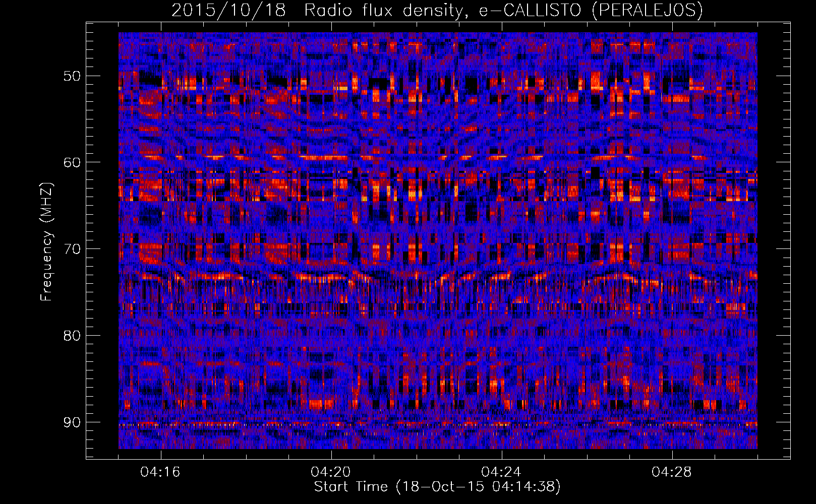Click the 50 MHz frequency tick label
Viewport: 816px width, 504px height.
point(72,76)
